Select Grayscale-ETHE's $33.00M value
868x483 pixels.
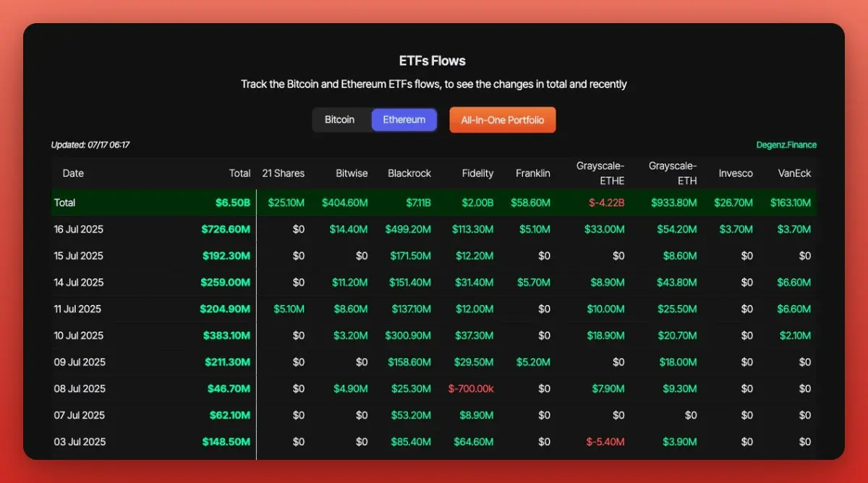(605, 229)
